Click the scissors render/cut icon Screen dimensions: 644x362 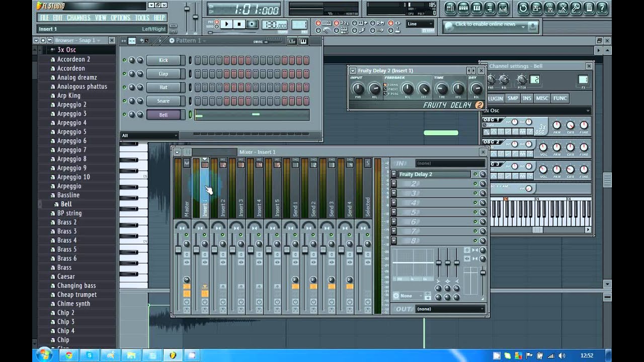562,8
